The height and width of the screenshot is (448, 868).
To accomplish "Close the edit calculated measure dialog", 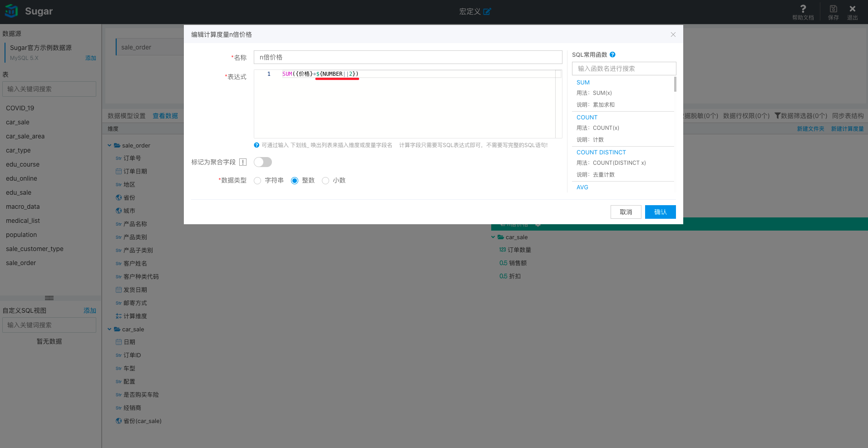I will (x=673, y=34).
